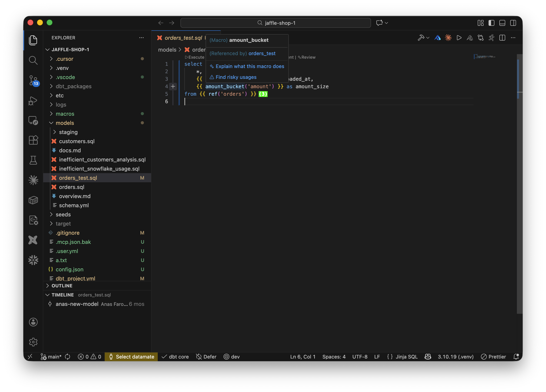Expand the dbt_packages folder
Viewport: 546px width, 392px height.
(x=97, y=86)
